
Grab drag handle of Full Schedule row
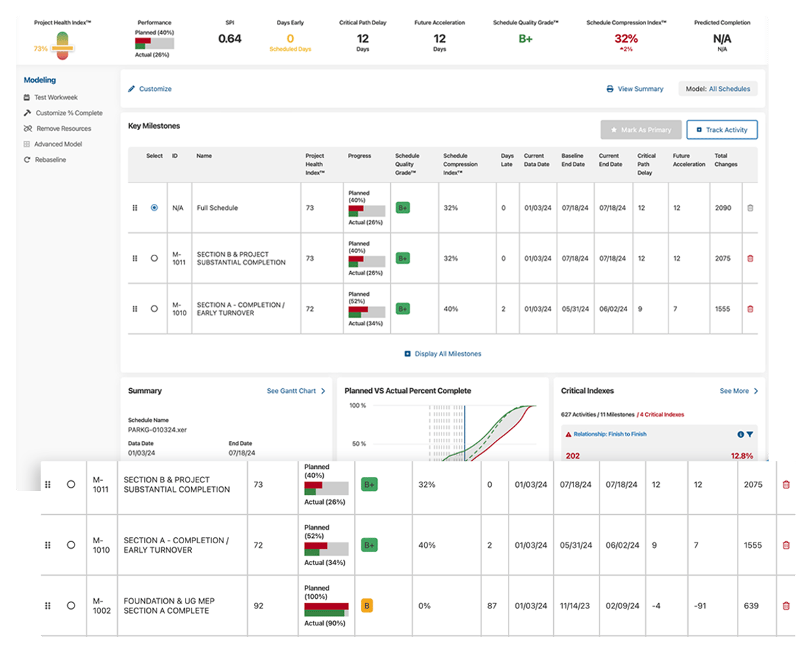click(135, 208)
